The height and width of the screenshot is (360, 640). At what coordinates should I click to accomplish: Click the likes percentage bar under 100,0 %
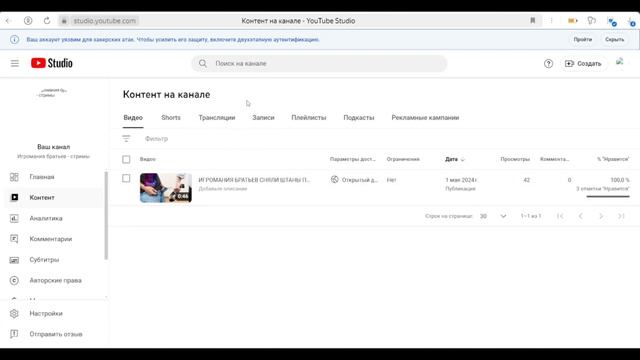pyautogui.click(x=608, y=197)
